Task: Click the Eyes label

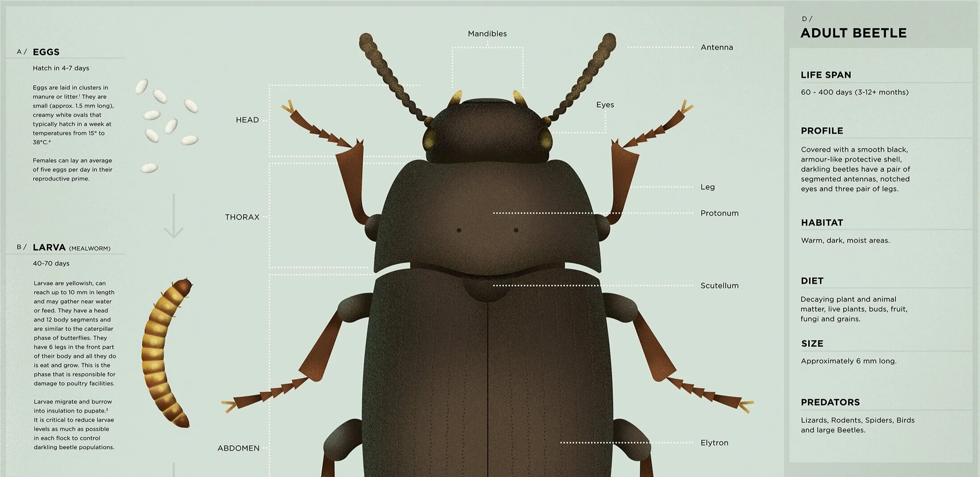Action: point(605,105)
